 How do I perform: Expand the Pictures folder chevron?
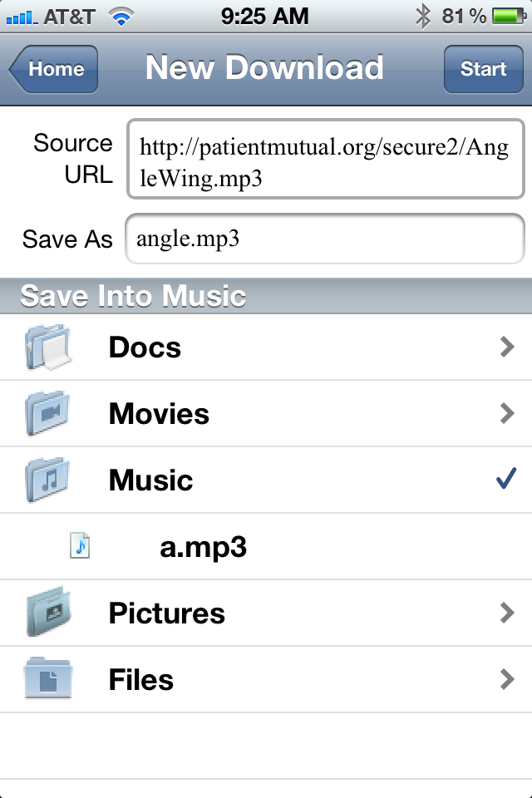point(507,613)
